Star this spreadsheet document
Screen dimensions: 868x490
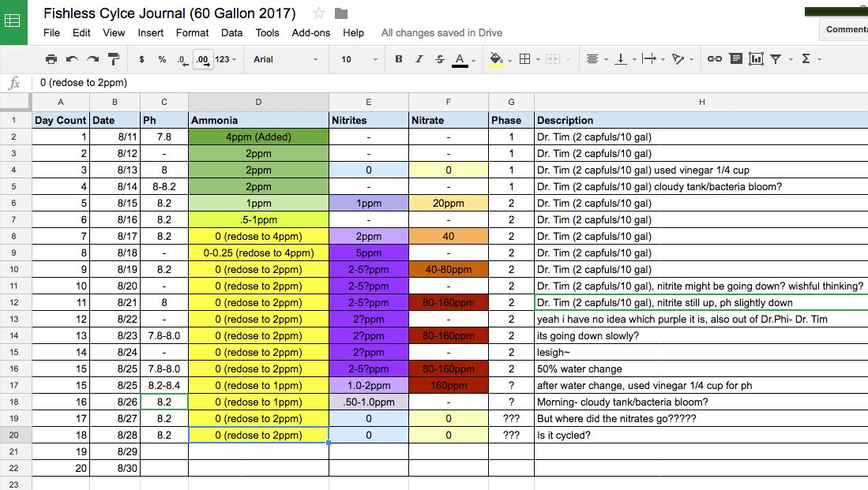pyautogui.click(x=319, y=13)
